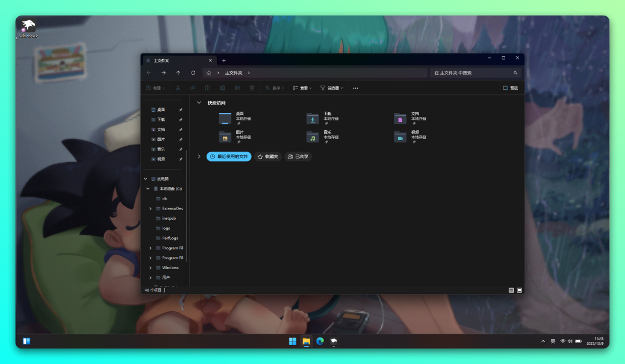Screen dimensions: 625x364
Task: Open the 查看 (View) dropdown menu
Action: coord(302,88)
